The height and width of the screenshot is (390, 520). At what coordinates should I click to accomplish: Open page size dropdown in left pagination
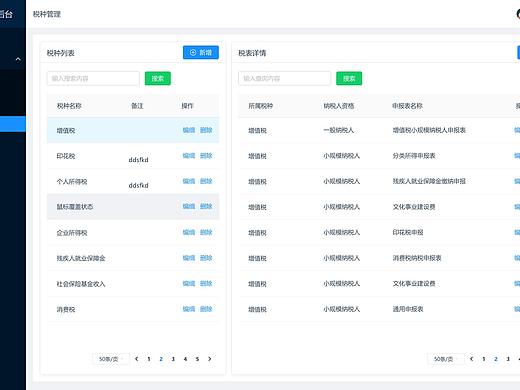click(111, 359)
